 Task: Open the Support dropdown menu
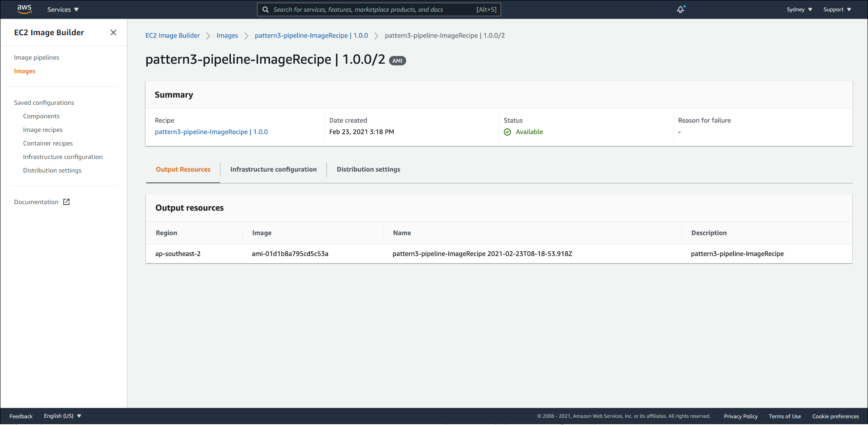coord(837,9)
